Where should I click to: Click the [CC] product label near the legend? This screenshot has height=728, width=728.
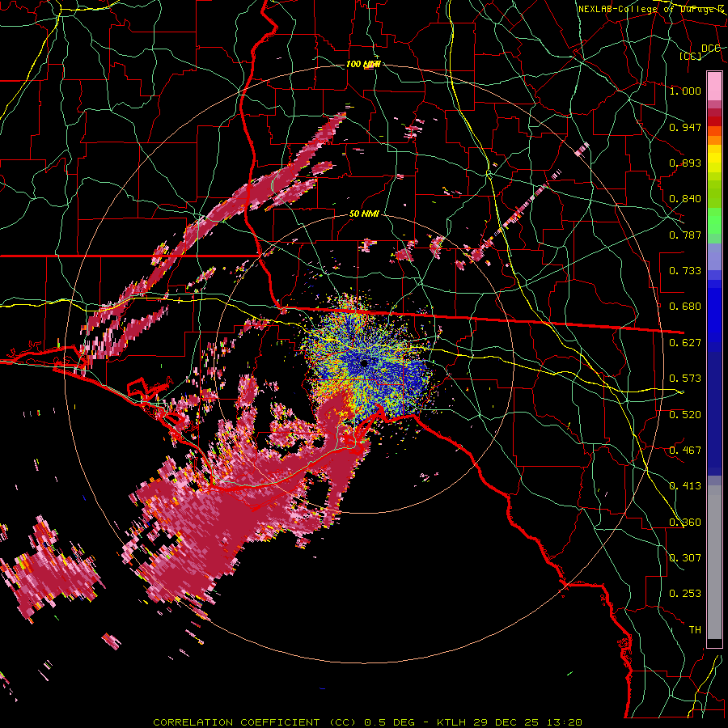click(691, 56)
